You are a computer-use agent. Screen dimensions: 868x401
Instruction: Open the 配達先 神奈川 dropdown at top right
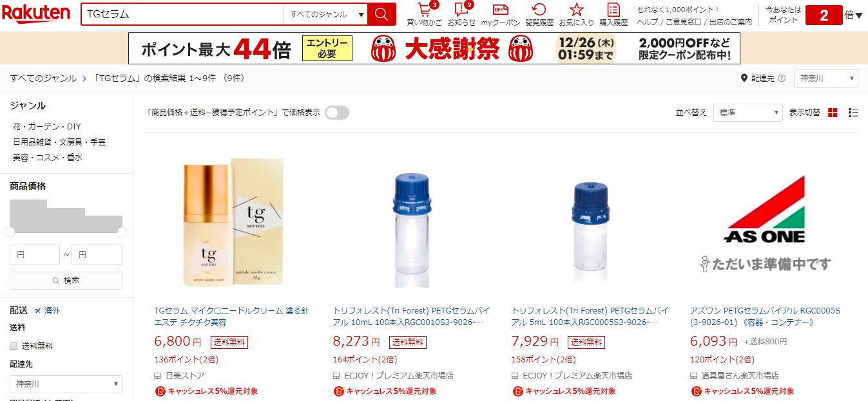pyautogui.click(x=826, y=79)
